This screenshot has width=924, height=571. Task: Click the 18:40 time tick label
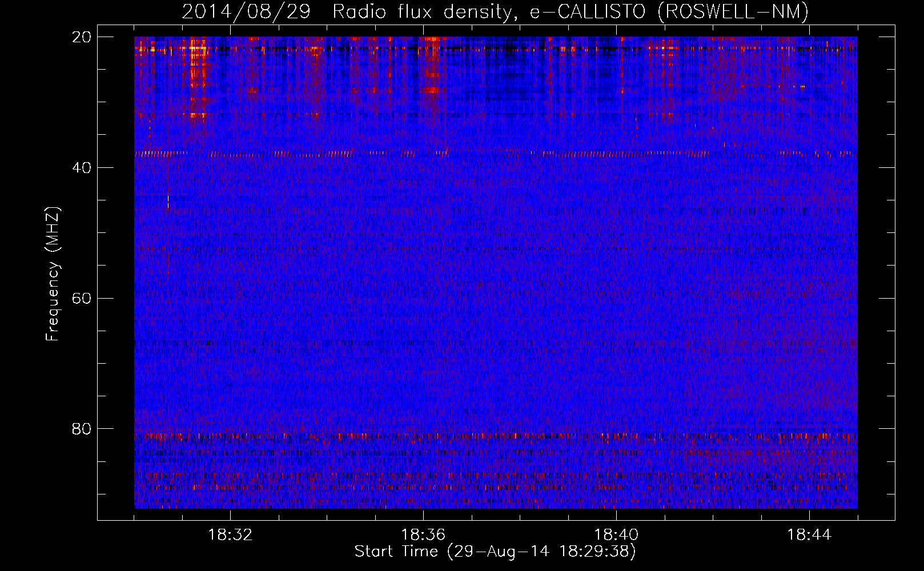tap(616, 535)
